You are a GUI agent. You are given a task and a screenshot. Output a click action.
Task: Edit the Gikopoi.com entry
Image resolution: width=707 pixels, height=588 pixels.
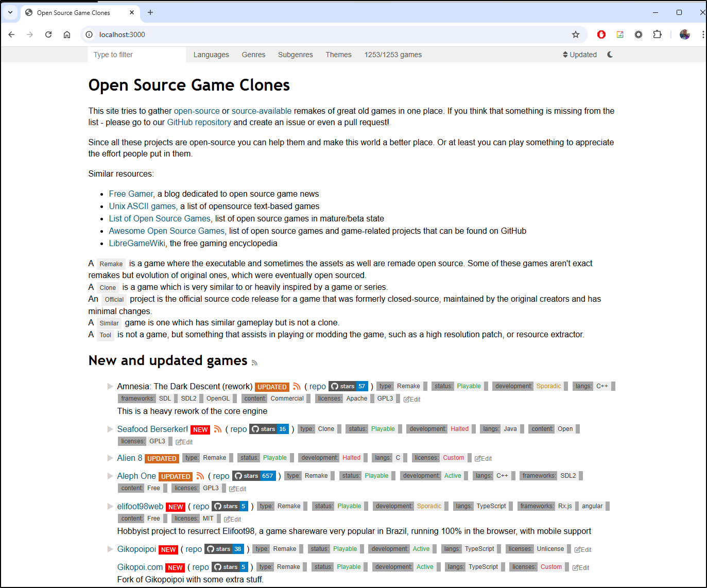581,567
